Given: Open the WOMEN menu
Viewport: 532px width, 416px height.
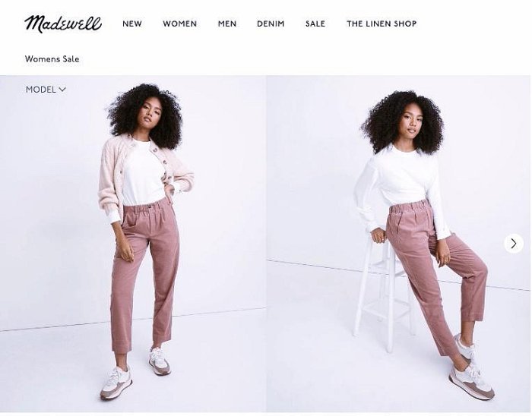Looking at the screenshot, I should pos(180,24).
